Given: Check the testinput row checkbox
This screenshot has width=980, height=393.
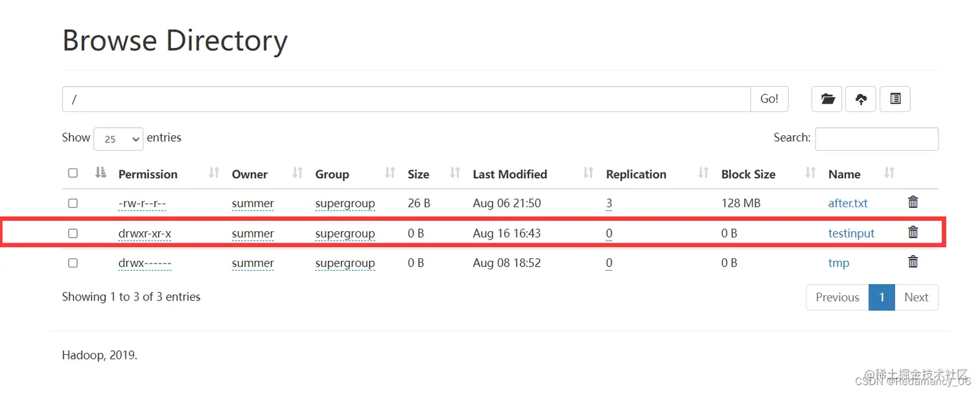Looking at the screenshot, I should pyautogui.click(x=73, y=233).
